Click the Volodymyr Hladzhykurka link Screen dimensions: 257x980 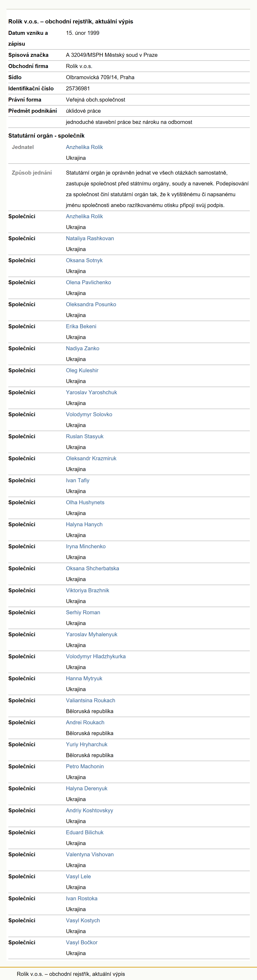click(x=96, y=657)
